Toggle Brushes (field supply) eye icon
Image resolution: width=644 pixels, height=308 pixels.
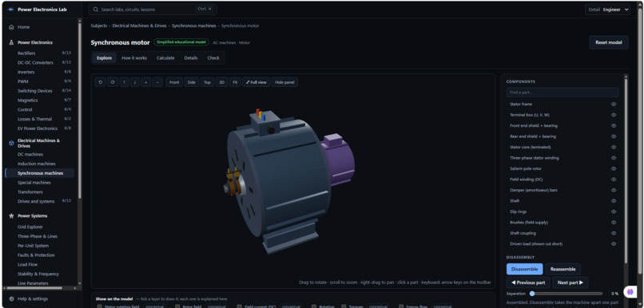(x=614, y=223)
